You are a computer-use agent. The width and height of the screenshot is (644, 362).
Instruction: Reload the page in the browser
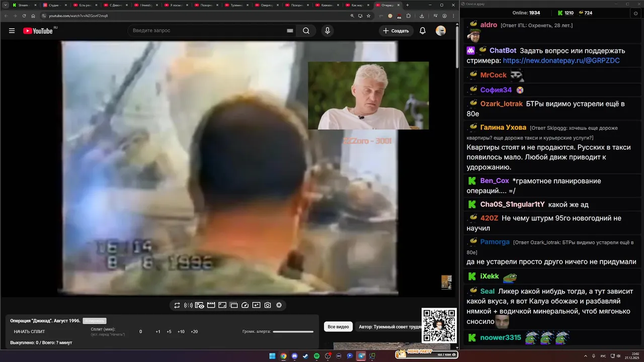[x=24, y=16]
